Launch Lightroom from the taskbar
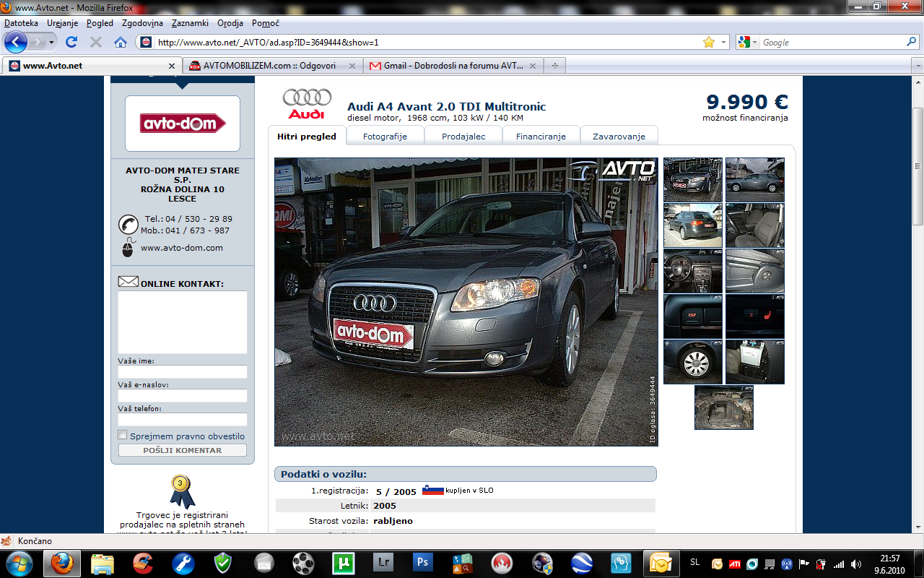 383,563
